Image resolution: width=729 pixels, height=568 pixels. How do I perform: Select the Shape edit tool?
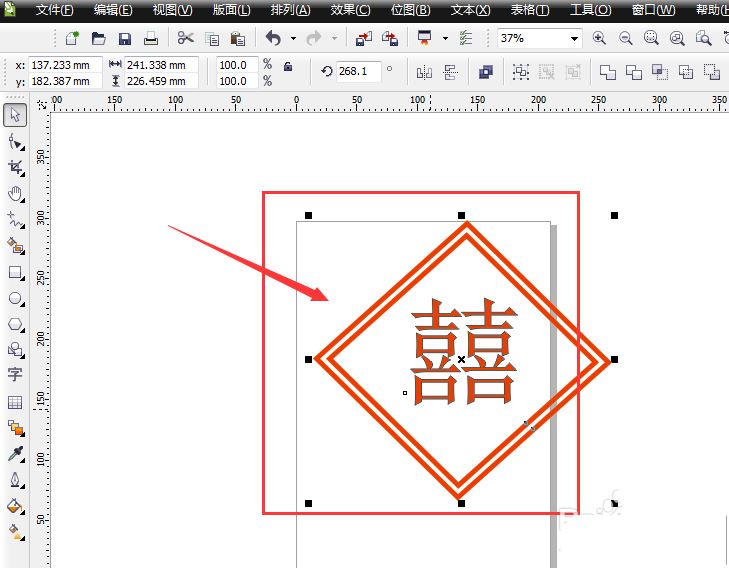point(15,142)
